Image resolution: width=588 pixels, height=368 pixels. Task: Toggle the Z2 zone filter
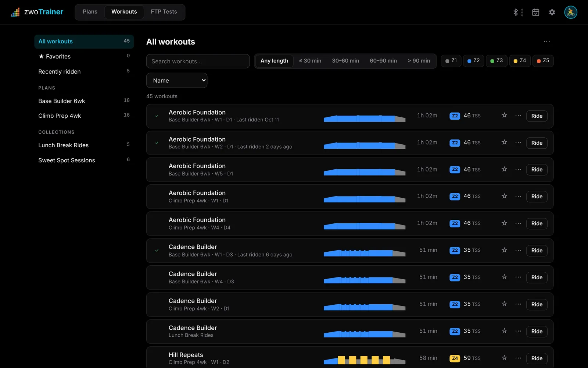[473, 61]
